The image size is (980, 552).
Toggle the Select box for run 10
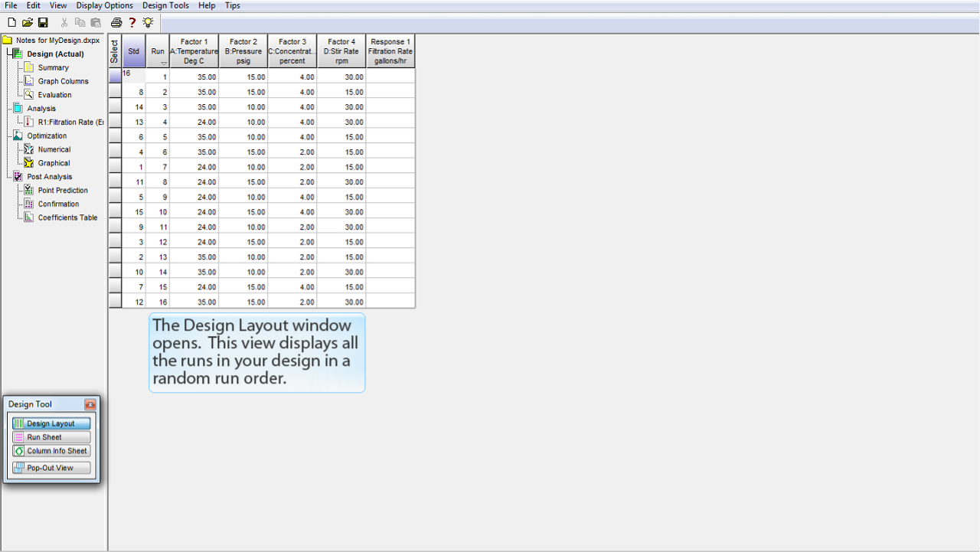pos(115,211)
